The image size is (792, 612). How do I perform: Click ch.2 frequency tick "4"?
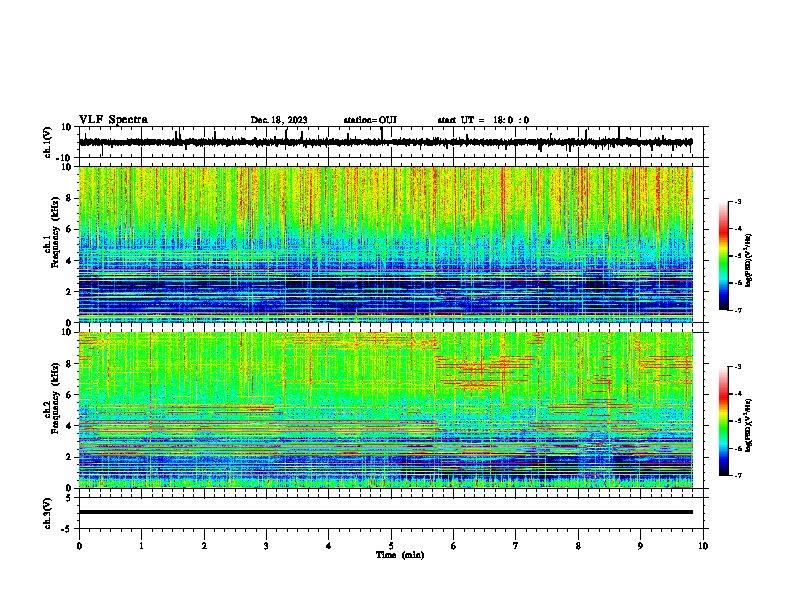pyautogui.click(x=70, y=426)
